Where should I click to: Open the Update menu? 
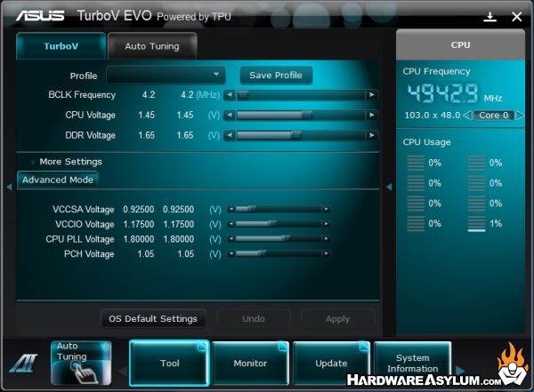331,363
